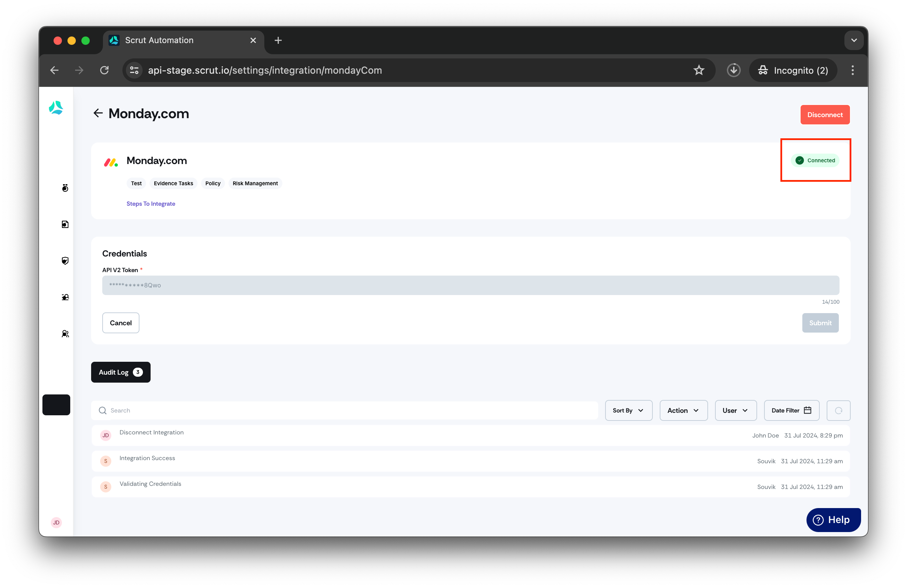Click the 14/100 character counter

click(x=830, y=302)
